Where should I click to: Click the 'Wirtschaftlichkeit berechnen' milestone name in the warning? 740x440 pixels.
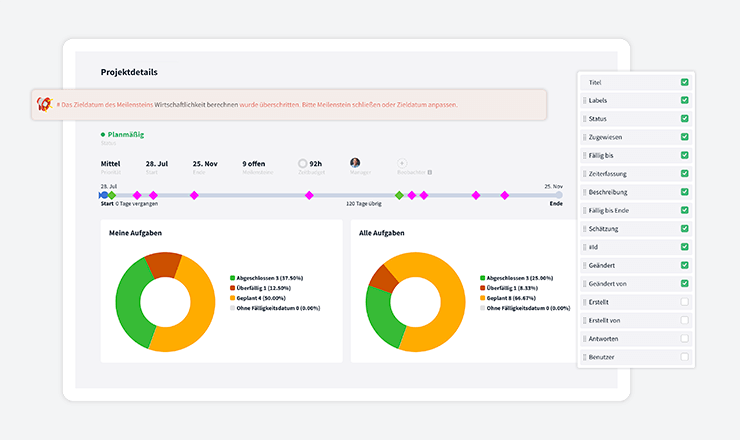tap(196, 105)
